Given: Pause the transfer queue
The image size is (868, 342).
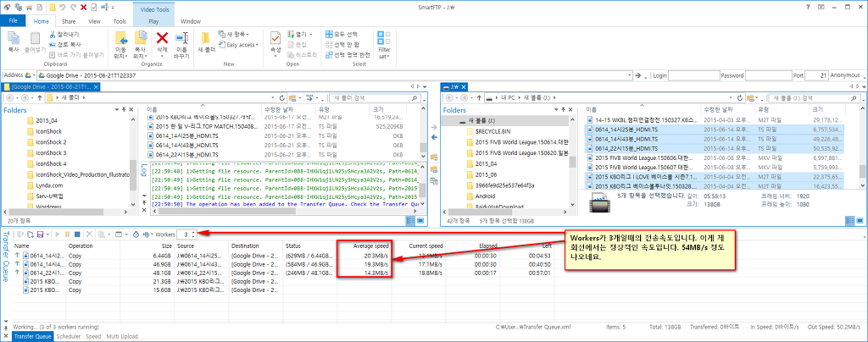Looking at the screenshot, I should pos(67,234).
